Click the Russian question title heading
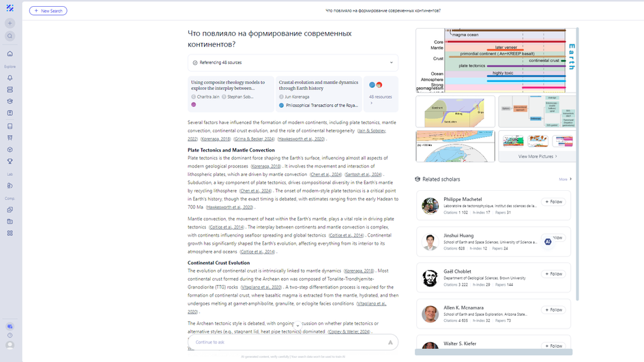The height and width of the screenshot is (362, 644). pyautogui.click(x=269, y=39)
